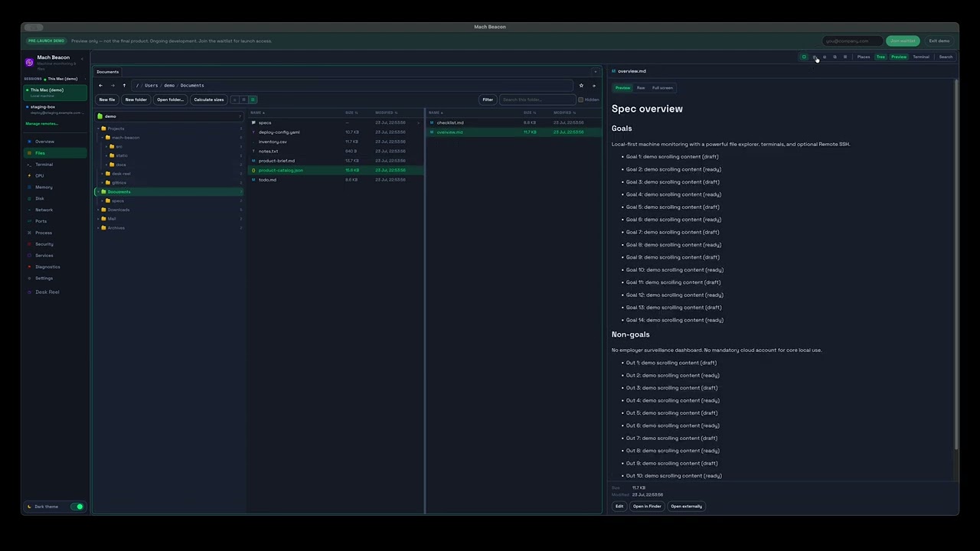The height and width of the screenshot is (551, 980).
Task: Add a new file tab with plus
Action: pyautogui.click(x=596, y=72)
